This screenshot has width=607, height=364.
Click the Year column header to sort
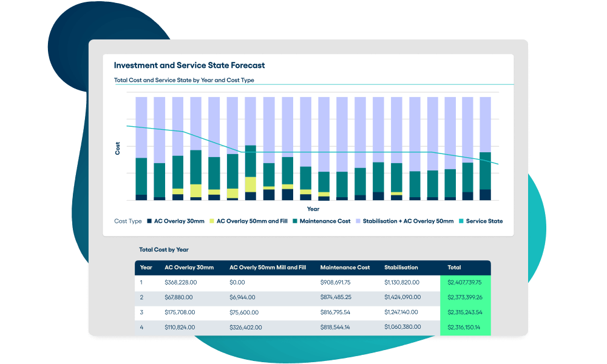(146, 268)
